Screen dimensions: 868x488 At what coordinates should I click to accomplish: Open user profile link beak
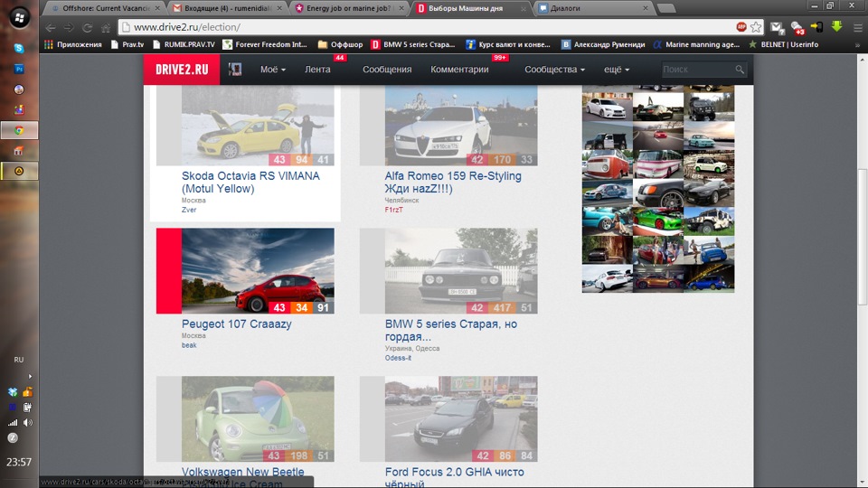tap(189, 344)
